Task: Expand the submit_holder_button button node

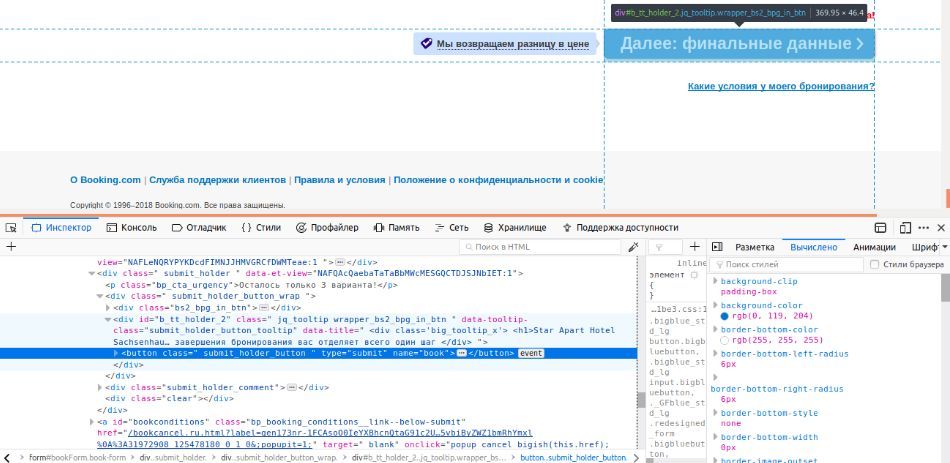Action: coord(117,353)
